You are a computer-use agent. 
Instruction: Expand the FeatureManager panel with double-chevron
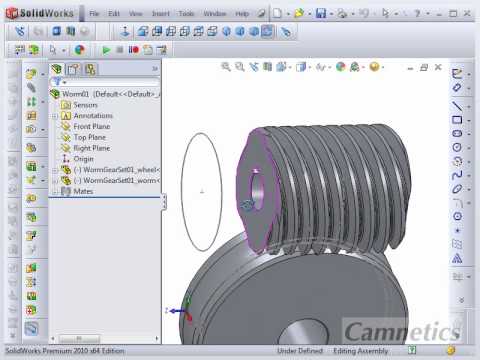pyautogui.click(x=155, y=69)
